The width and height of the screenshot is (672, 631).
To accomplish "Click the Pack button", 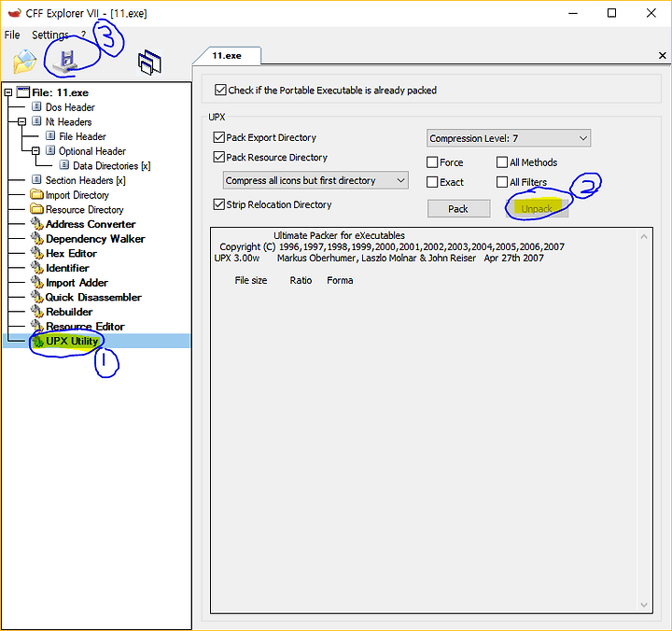I will 458,209.
